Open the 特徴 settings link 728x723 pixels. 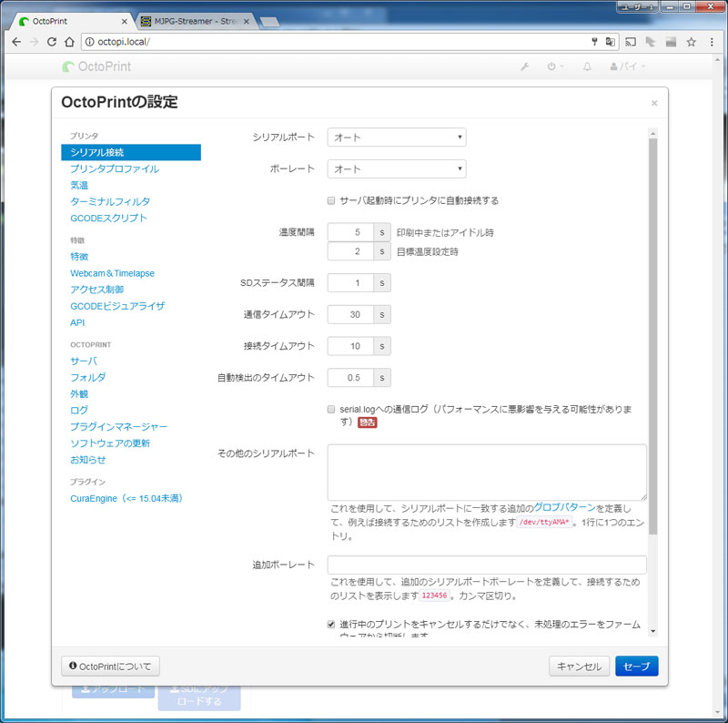(x=79, y=257)
